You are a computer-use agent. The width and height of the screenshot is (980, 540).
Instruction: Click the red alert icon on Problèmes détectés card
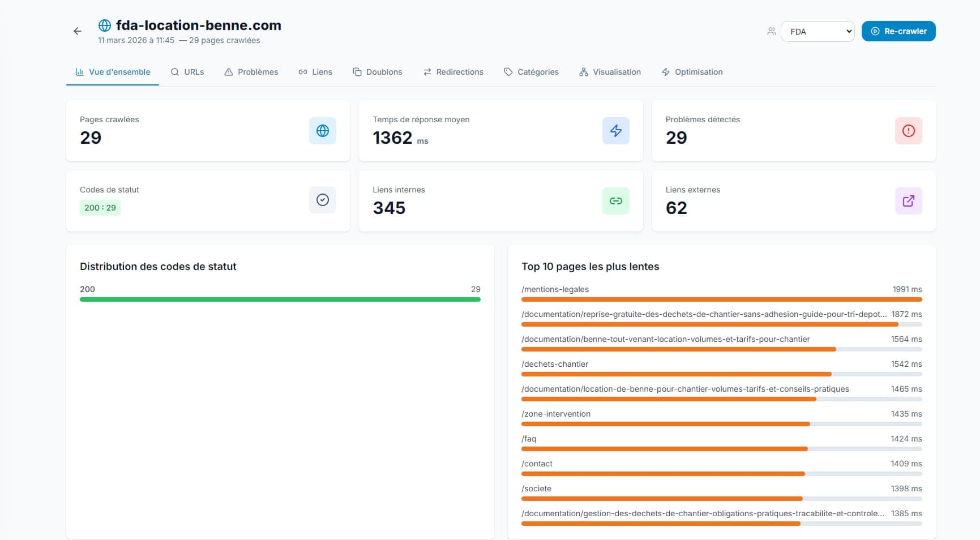tap(908, 131)
